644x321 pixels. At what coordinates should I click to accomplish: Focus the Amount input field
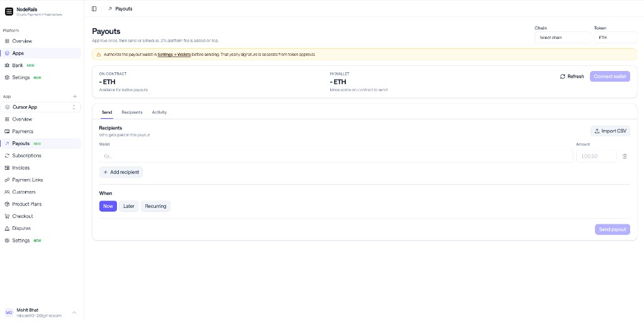click(x=596, y=156)
